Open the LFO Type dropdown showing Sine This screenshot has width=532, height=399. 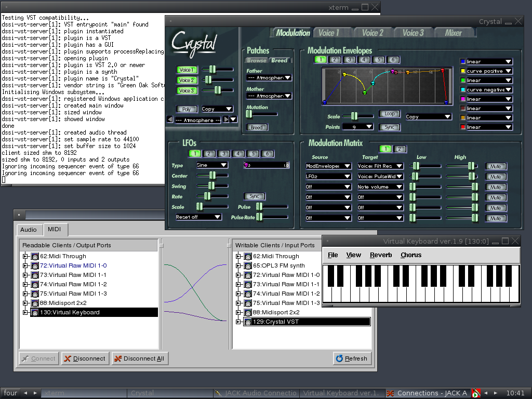point(212,165)
